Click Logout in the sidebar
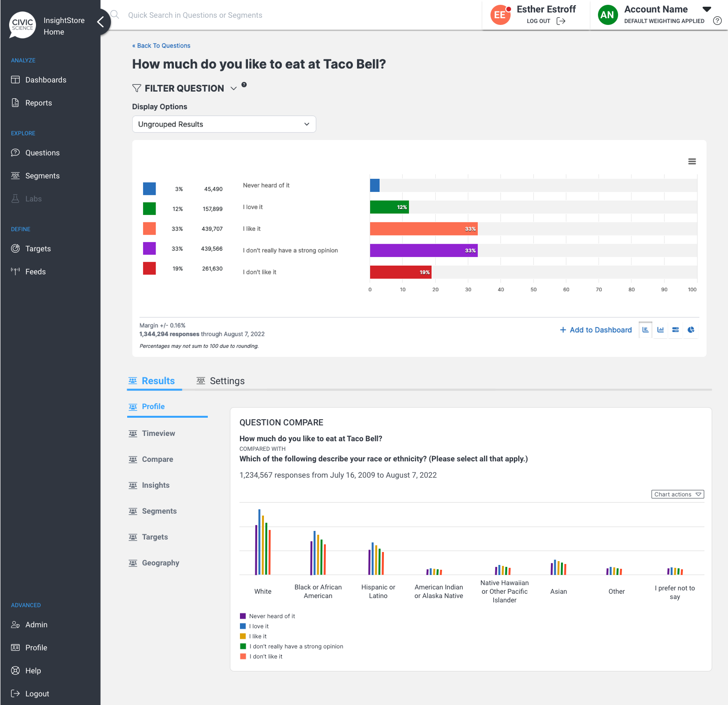 30,693
